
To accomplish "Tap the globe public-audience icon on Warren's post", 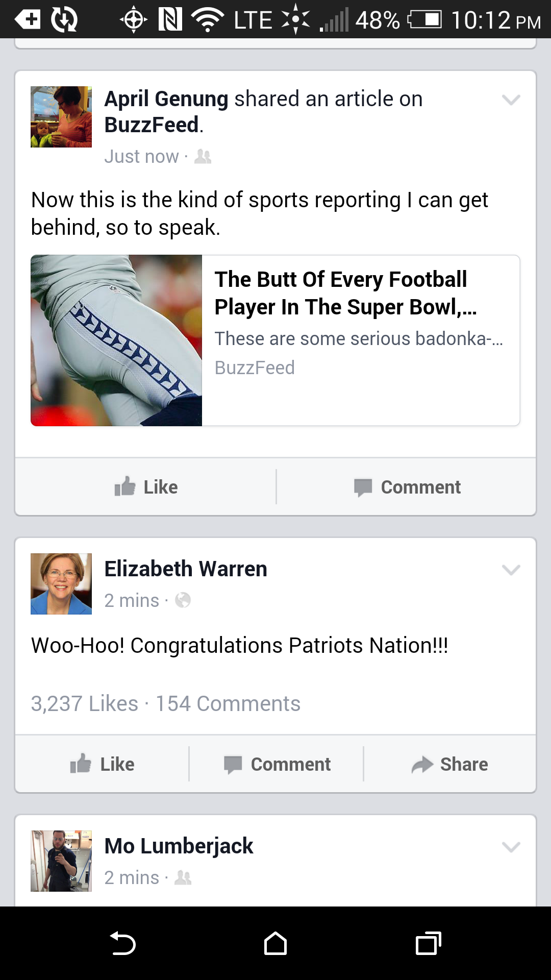I will tap(183, 600).
